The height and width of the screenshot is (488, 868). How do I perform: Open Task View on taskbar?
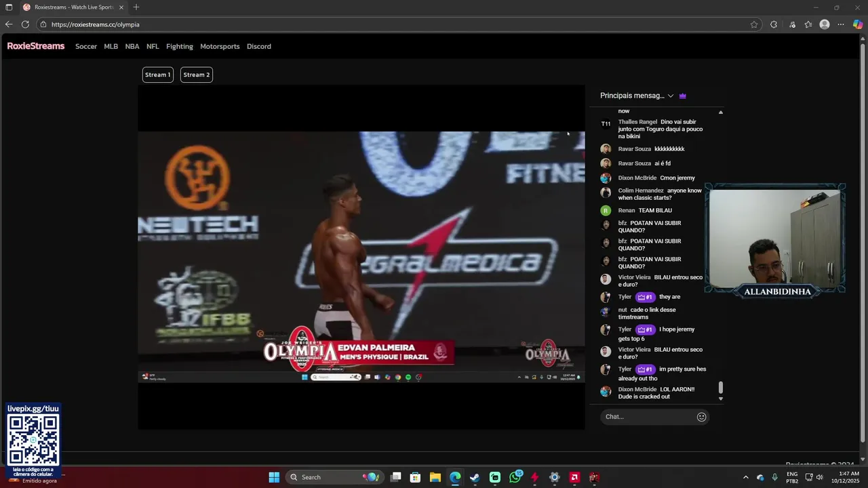coord(396,477)
